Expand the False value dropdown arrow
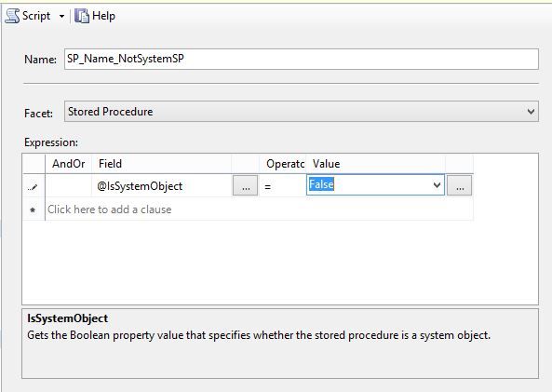Viewport: 552px width, 392px height. 437,184
